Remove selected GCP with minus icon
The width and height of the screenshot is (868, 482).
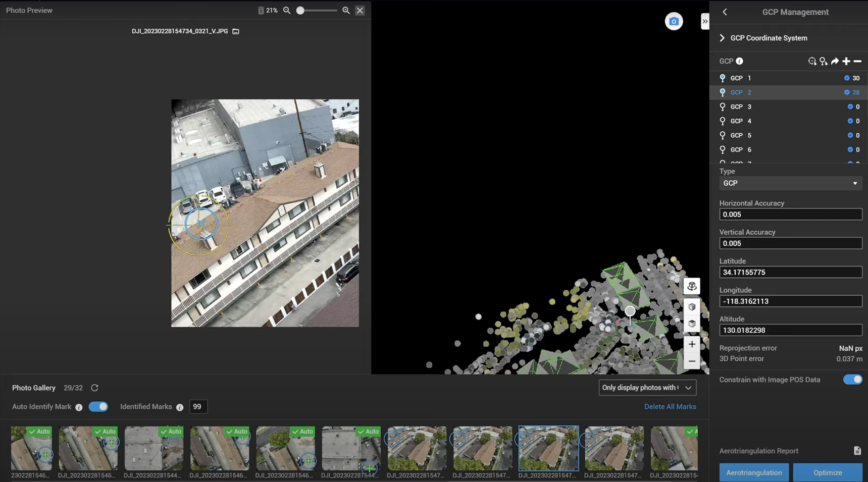857,61
